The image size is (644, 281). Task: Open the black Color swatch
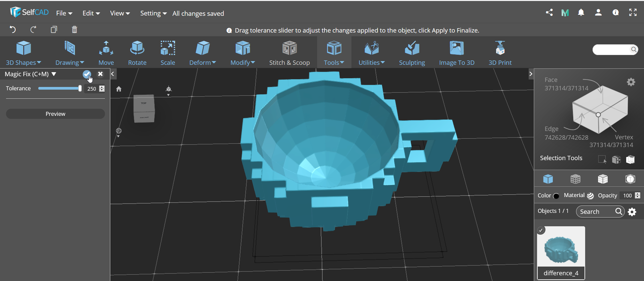click(556, 196)
